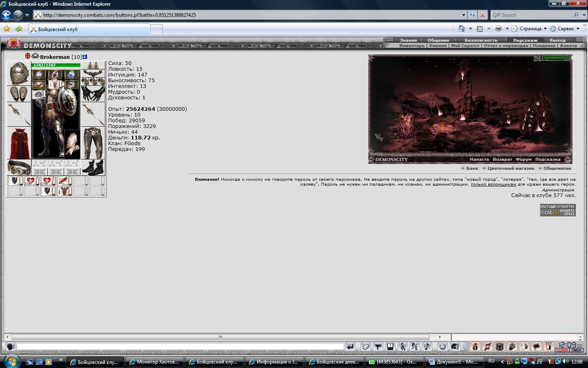Click the EXIT icon in bottom bar
The height and width of the screenshot is (368, 588).
(549, 347)
